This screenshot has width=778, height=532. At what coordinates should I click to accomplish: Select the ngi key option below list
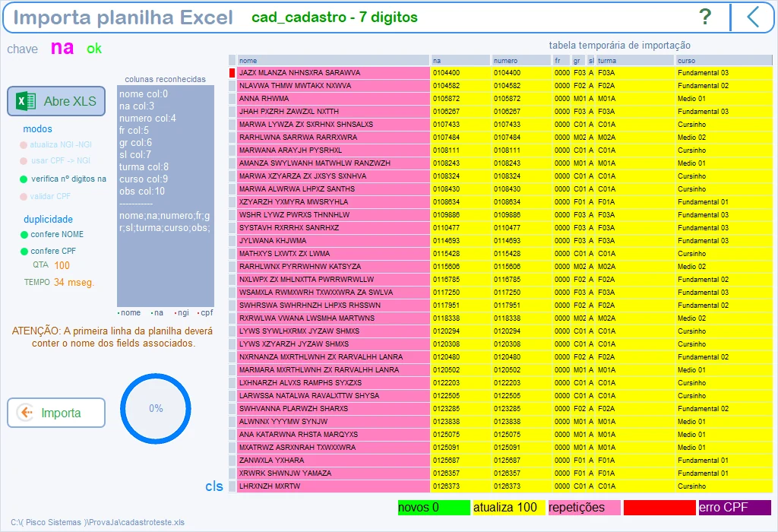182,312
